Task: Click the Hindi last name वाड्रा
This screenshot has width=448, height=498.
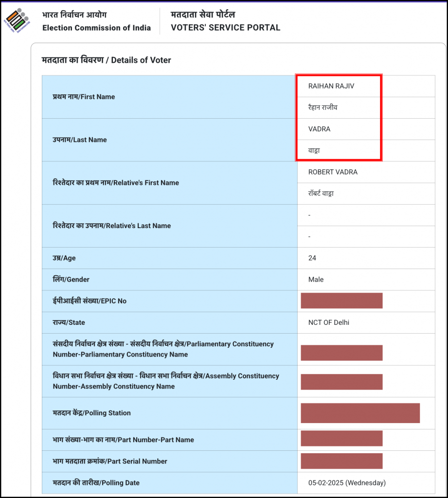Action: point(314,151)
